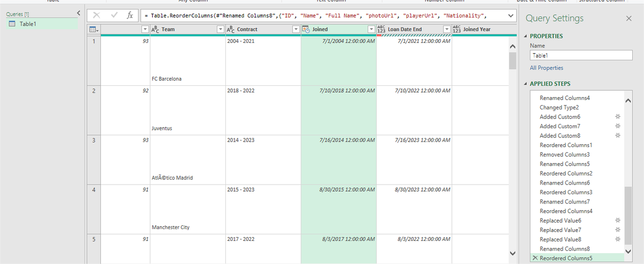
Task: Cancel the formula edit with X icon
Action: pyautogui.click(x=97, y=16)
